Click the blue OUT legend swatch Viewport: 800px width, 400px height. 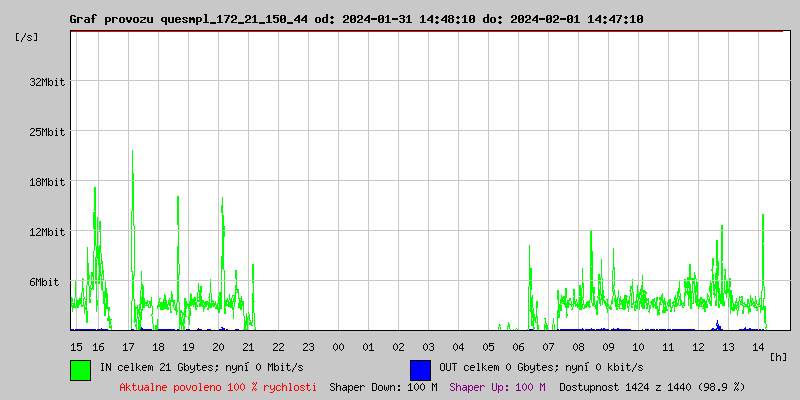point(420,369)
